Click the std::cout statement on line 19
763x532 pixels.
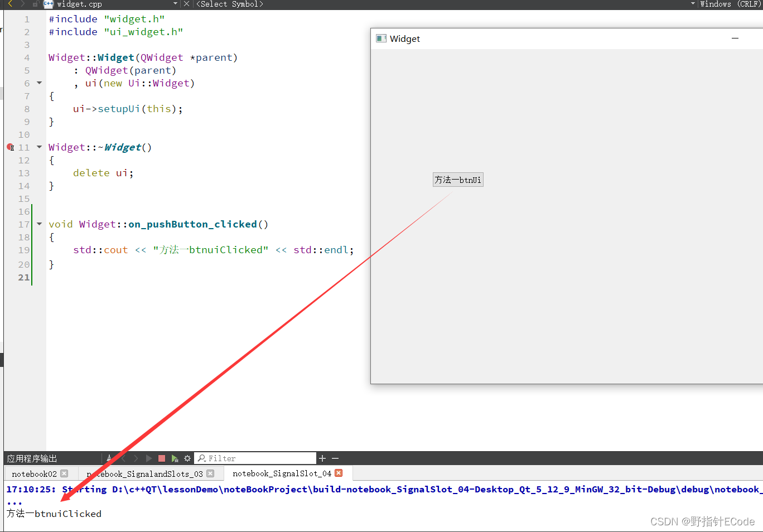click(x=214, y=250)
